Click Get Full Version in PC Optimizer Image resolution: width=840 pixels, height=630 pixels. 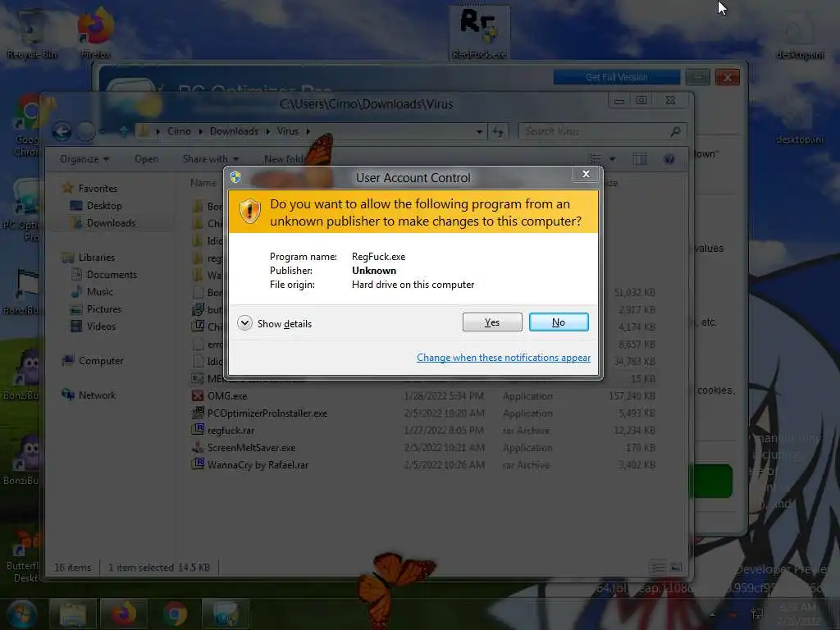pyautogui.click(x=616, y=77)
